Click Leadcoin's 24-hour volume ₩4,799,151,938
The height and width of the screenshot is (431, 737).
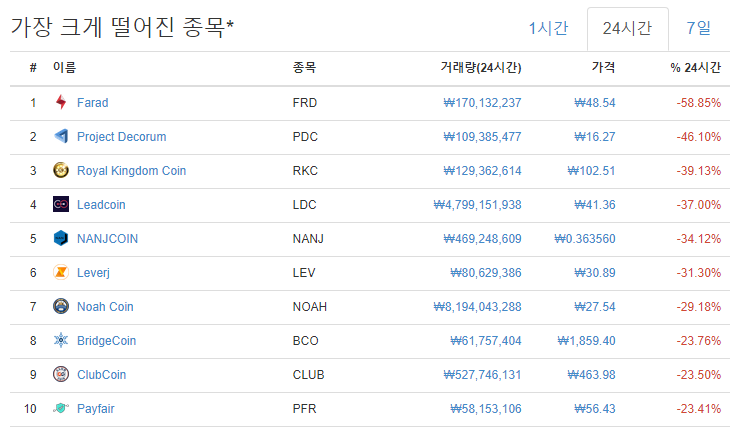477,204
